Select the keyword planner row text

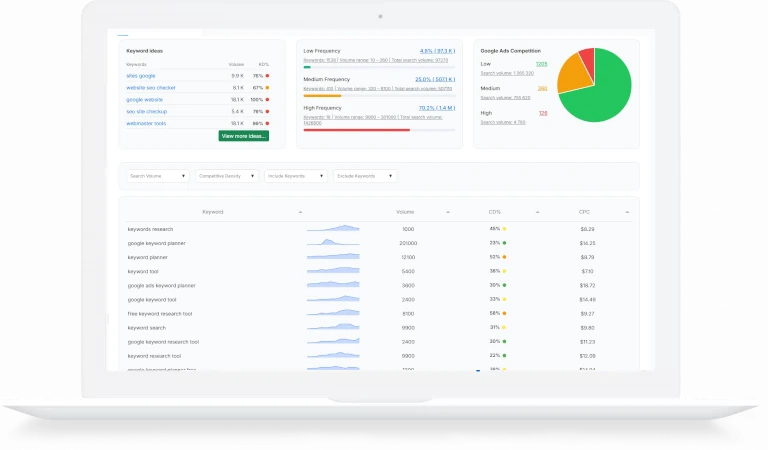coord(147,257)
